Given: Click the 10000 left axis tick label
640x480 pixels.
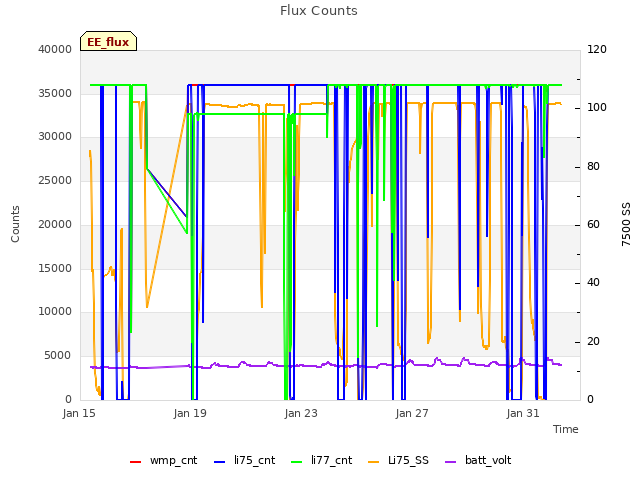Looking at the screenshot, I should coord(55,311).
